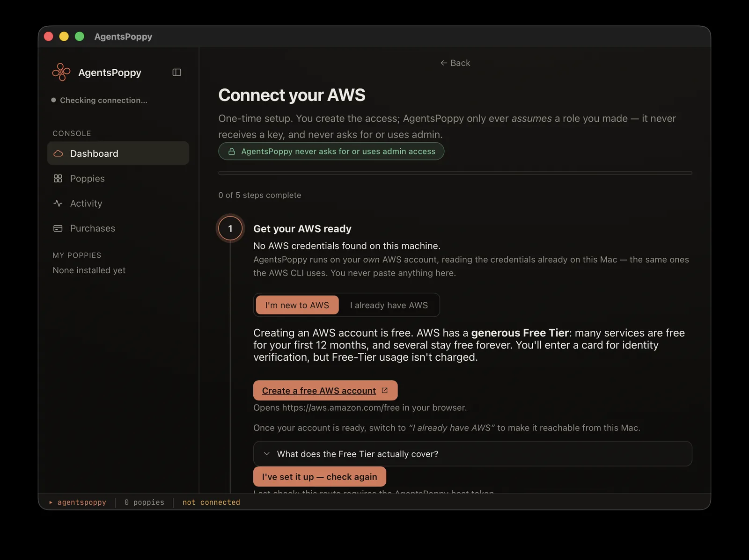The width and height of the screenshot is (749, 560).
Task: Click the "MY POPPIES" section label
Action: 77,255
